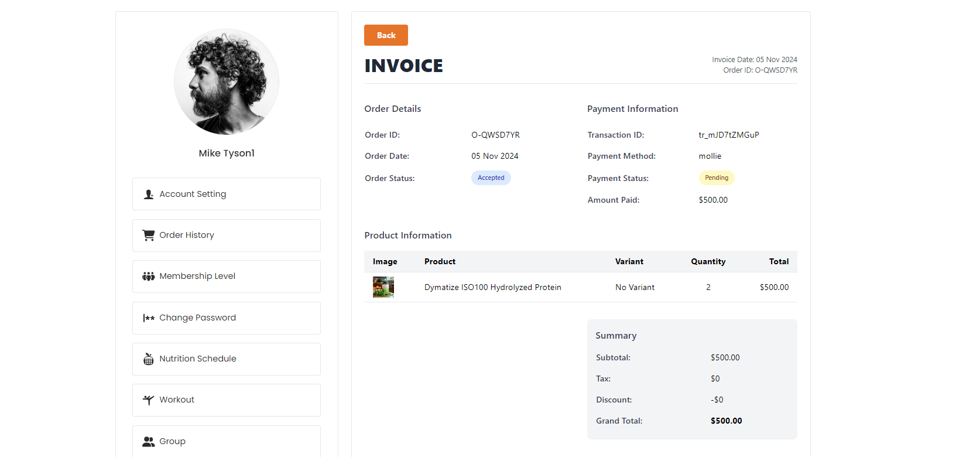
Task: Go to Order History page
Action: point(187,235)
